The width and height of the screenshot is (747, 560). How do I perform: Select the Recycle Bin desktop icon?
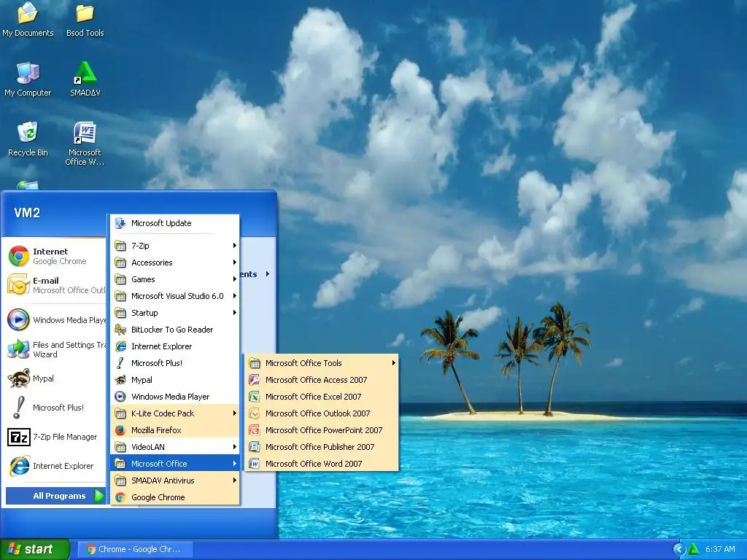click(x=28, y=133)
